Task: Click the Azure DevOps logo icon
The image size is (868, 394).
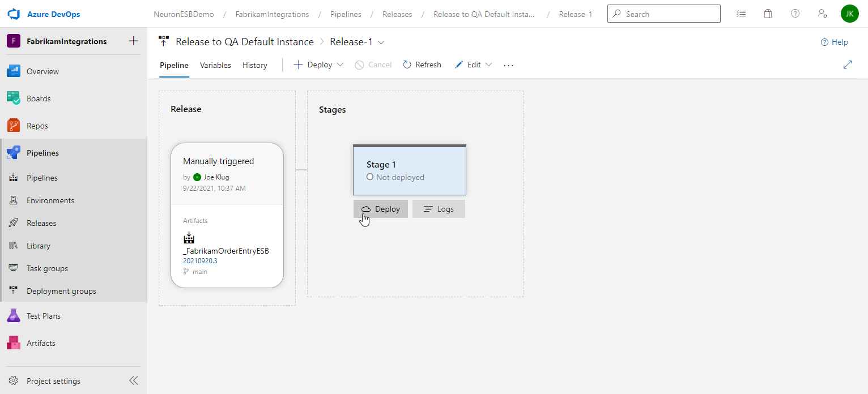Action: pos(14,14)
